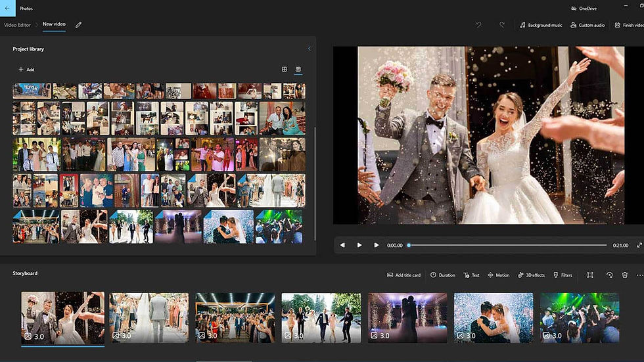Open Background music options
The width and height of the screenshot is (644, 362).
click(x=541, y=25)
